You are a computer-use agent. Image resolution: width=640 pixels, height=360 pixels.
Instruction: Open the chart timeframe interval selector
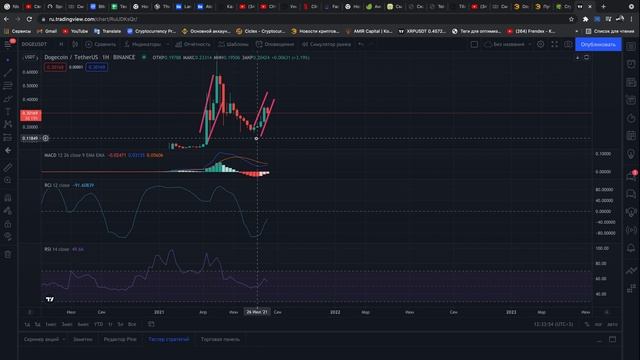(61, 44)
